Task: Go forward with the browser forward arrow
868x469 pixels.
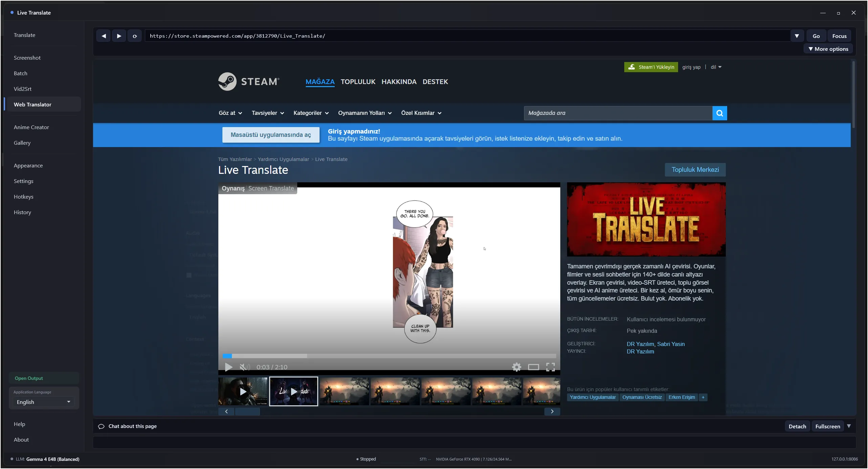Action: click(119, 36)
